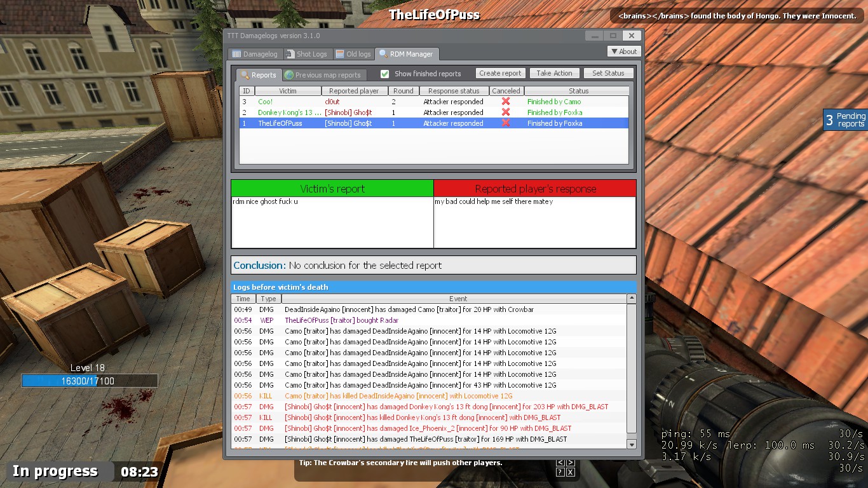Sort by Response status column header
The height and width of the screenshot is (488, 868).
454,91
